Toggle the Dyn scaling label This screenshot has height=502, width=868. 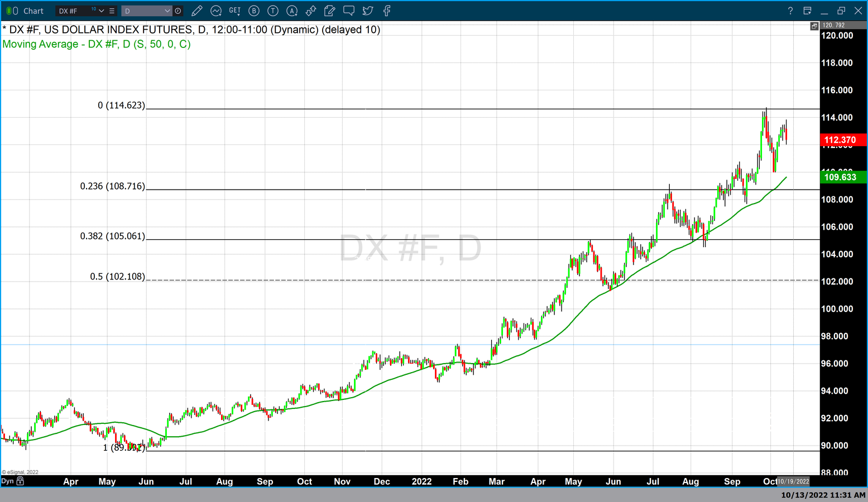(x=7, y=481)
